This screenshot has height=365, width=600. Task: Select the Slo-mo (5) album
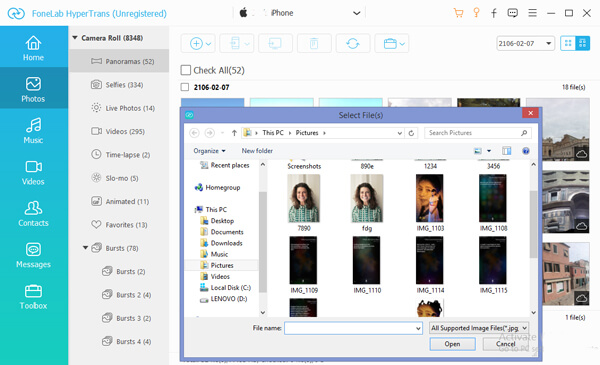(119, 178)
